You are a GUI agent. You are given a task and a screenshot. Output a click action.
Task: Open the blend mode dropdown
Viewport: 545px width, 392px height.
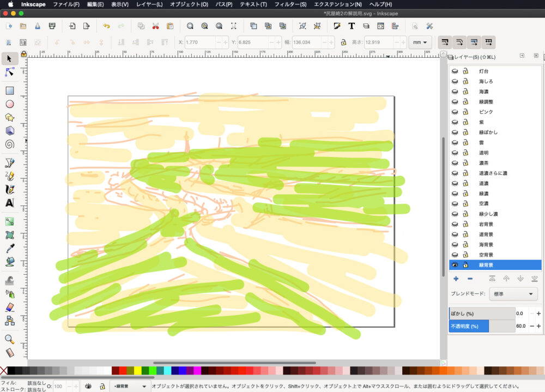tap(513, 294)
